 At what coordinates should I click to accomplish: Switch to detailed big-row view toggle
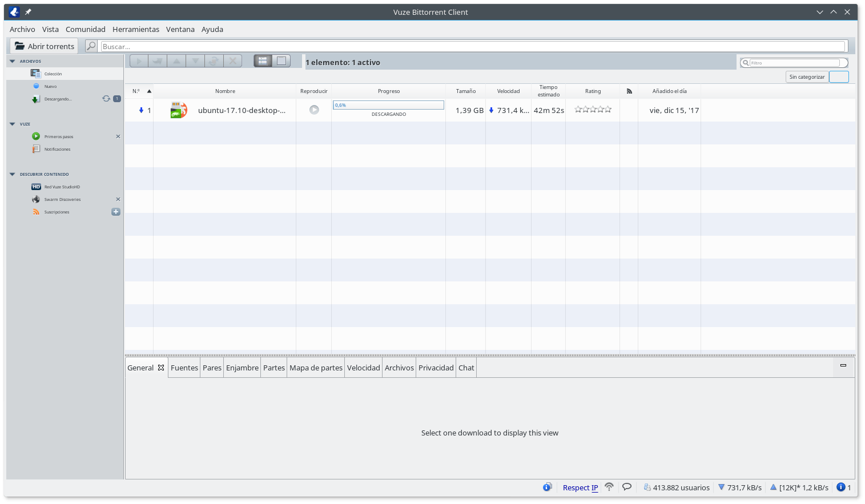pos(263,61)
